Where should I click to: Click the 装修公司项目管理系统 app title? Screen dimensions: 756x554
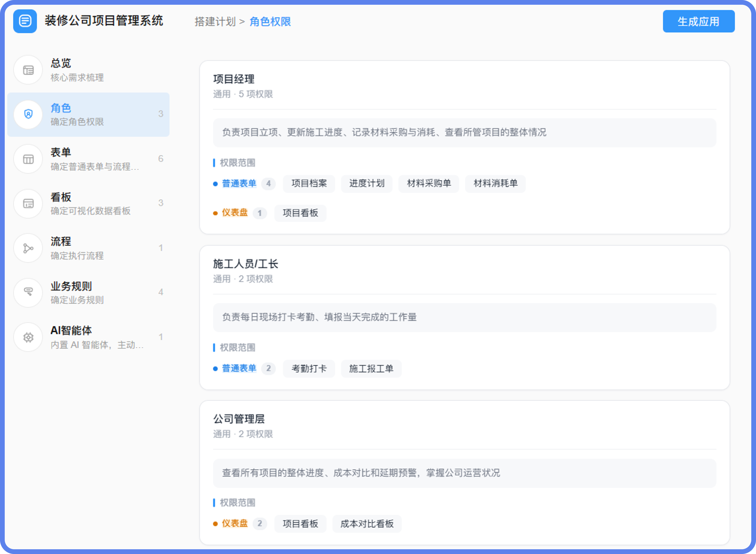(x=104, y=21)
